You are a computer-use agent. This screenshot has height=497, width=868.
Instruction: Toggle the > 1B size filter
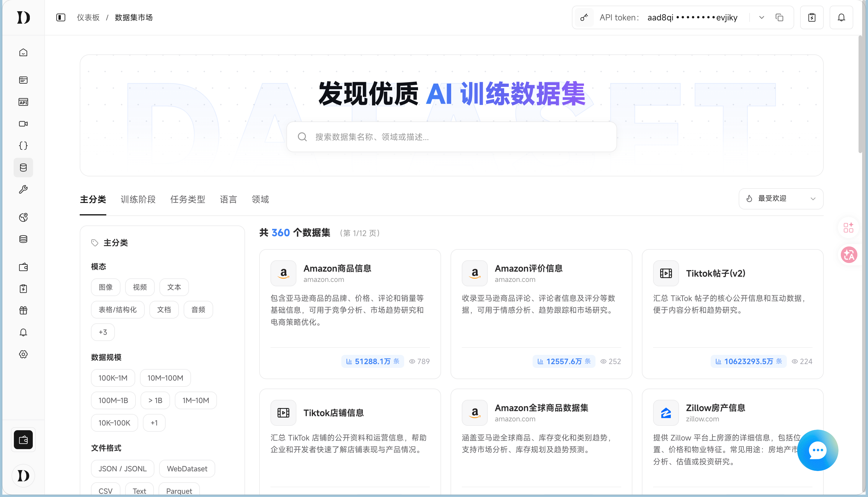(x=155, y=400)
